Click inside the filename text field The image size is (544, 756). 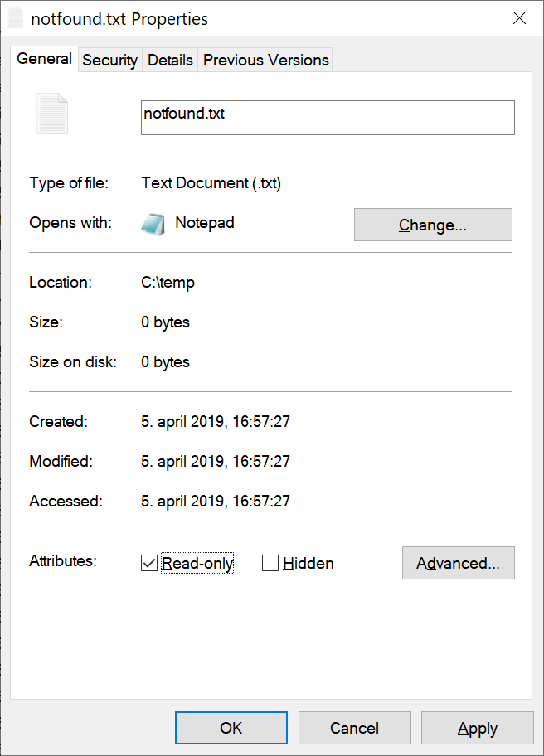(x=327, y=117)
